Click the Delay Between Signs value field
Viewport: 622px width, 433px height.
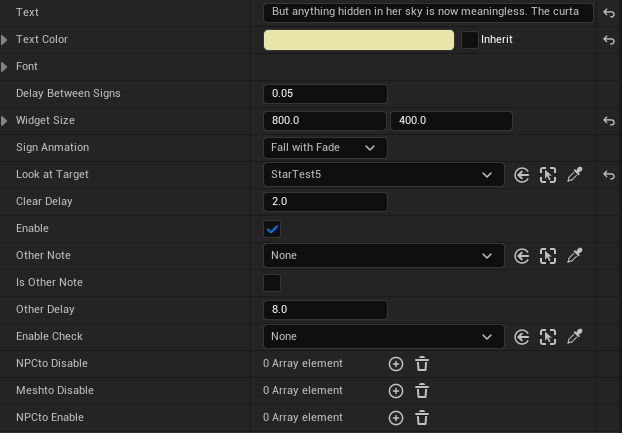click(324, 94)
